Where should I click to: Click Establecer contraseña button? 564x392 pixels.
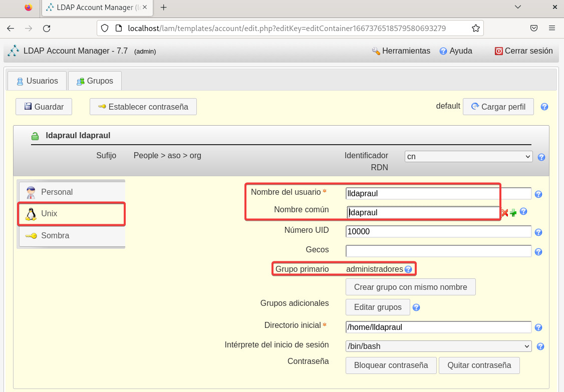pyautogui.click(x=143, y=107)
